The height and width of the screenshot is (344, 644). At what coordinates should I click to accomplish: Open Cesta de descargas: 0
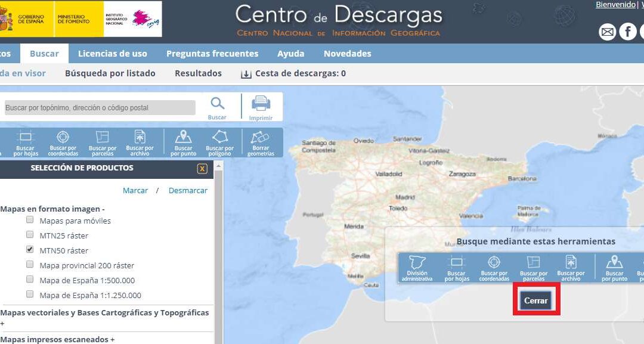[301, 73]
